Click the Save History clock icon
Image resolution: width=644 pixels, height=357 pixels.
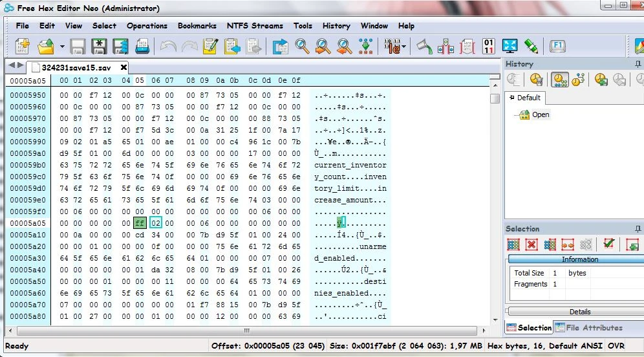coord(601,80)
